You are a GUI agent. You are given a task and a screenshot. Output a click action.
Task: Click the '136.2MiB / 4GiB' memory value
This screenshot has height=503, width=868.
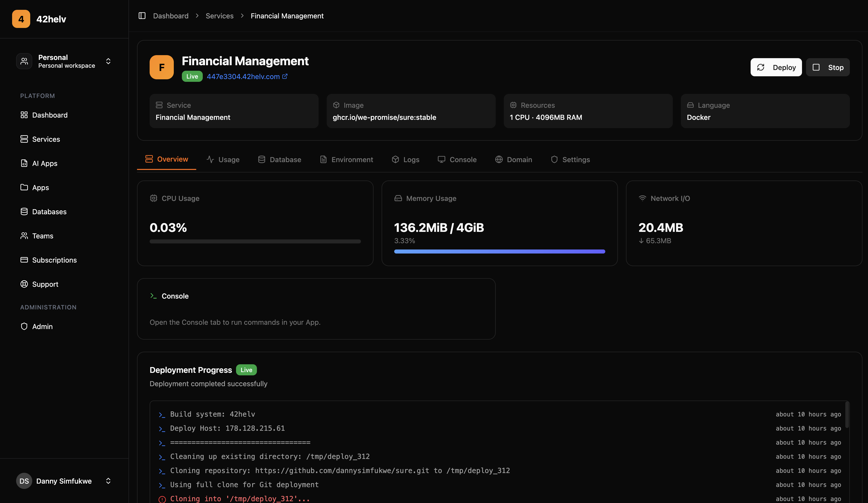click(439, 228)
